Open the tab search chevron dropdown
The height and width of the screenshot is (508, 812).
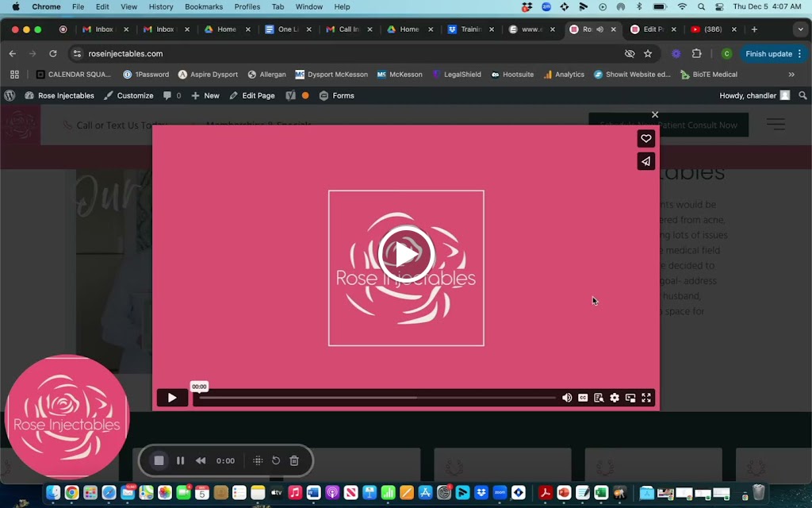801,29
